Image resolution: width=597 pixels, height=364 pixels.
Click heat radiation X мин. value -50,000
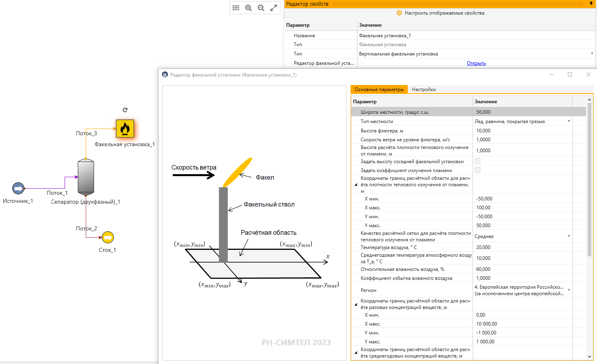point(522,199)
